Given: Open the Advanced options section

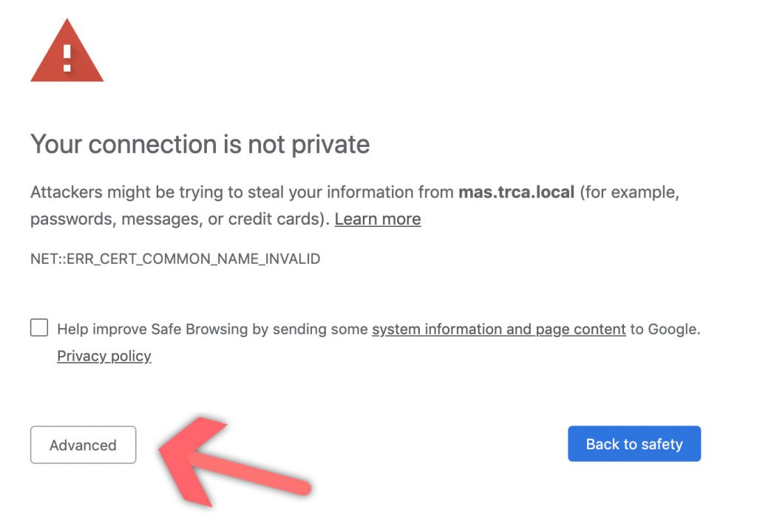Looking at the screenshot, I should [x=83, y=445].
